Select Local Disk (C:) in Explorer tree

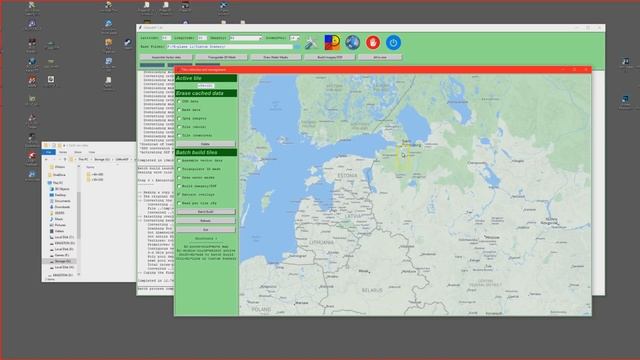coord(64,237)
